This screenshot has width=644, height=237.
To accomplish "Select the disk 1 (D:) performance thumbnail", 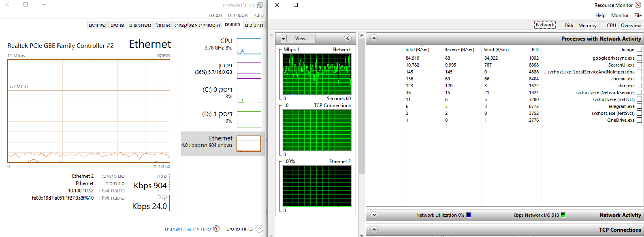I will tap(249, 119).
